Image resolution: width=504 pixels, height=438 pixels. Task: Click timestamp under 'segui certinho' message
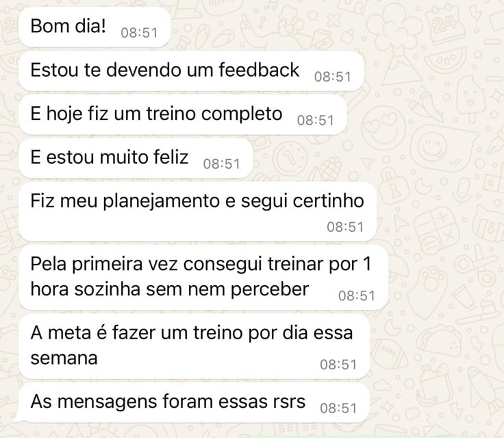click(345, 227)
